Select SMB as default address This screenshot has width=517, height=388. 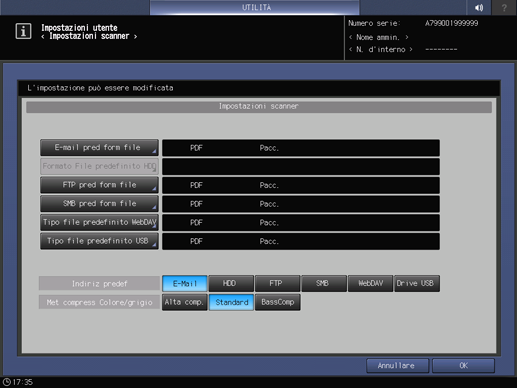[x=324, y=283]
